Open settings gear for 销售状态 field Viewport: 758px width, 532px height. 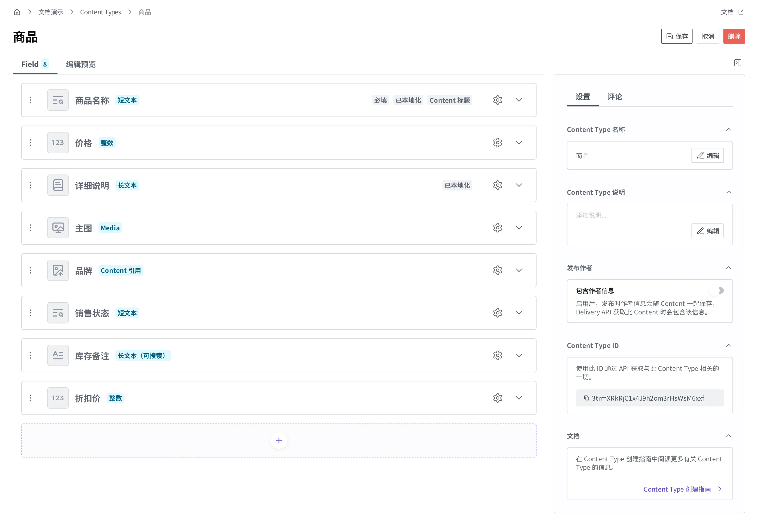tap(497, 313)
